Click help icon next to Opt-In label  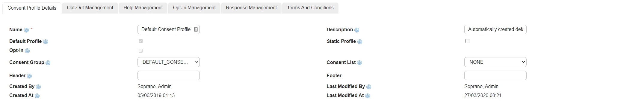(x=27, y=51)
